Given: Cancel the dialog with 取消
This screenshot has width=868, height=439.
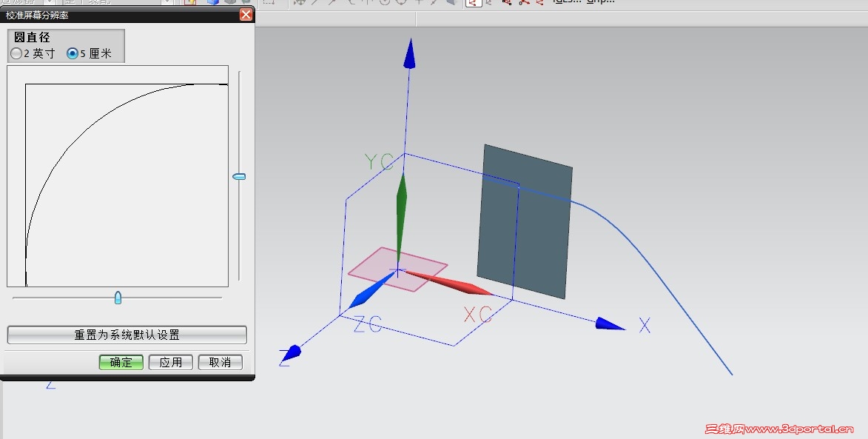Looking at the screenshot, I should point(221,362).
